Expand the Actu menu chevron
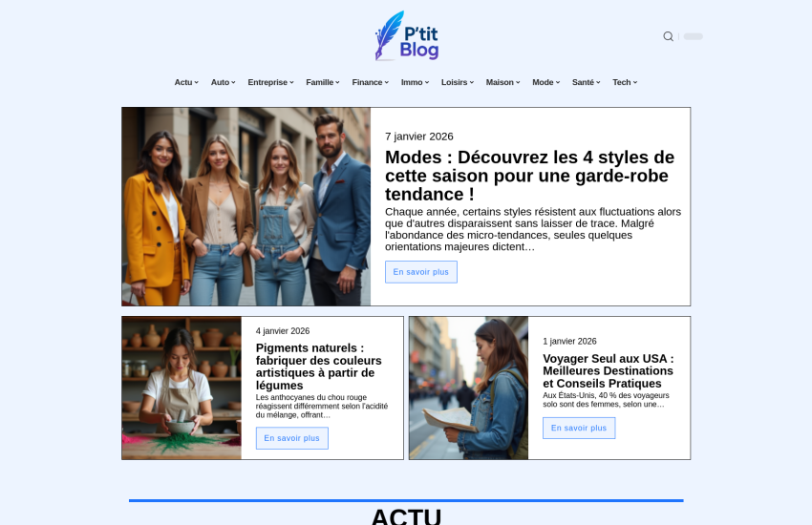The height and width of the screenshot is (525, 812). tap(196, 82)
